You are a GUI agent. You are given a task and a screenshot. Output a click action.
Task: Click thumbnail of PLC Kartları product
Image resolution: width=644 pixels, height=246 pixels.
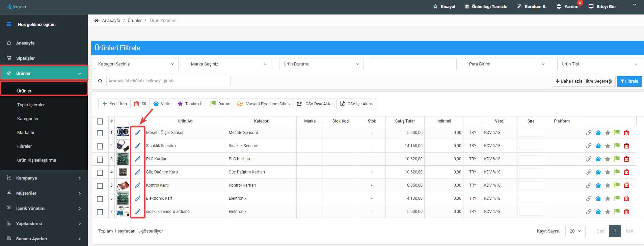pyautogui.click(x=123, y=159)
